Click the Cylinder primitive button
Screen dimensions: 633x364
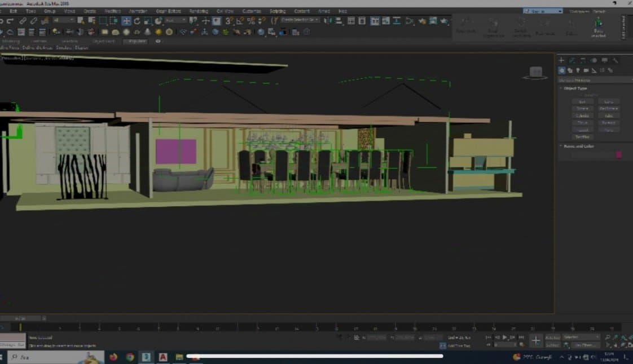point(582,116)
